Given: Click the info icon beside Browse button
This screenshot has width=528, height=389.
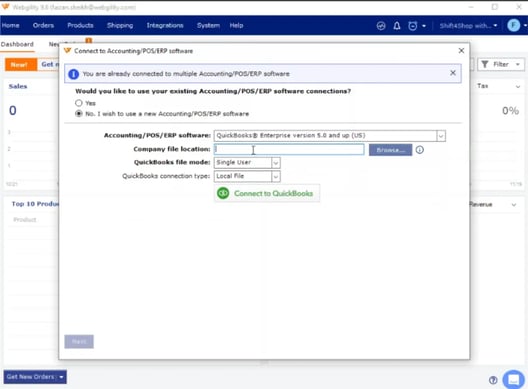Looking at the screenshot, I should (x=420, y=150).
